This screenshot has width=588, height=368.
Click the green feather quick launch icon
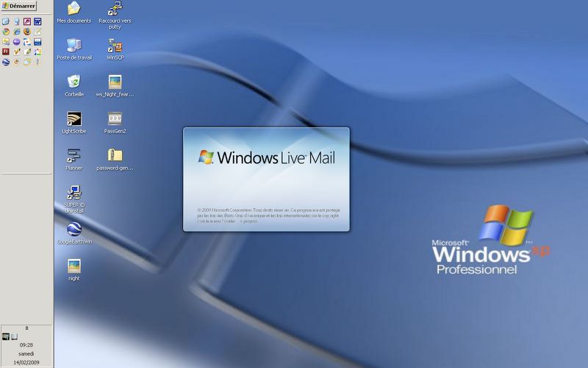[27, 52]
